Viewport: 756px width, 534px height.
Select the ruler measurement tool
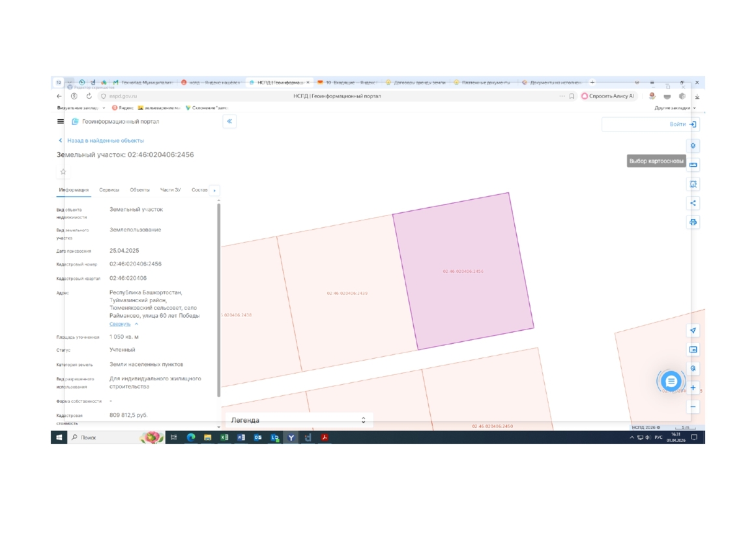pos(693,165)
